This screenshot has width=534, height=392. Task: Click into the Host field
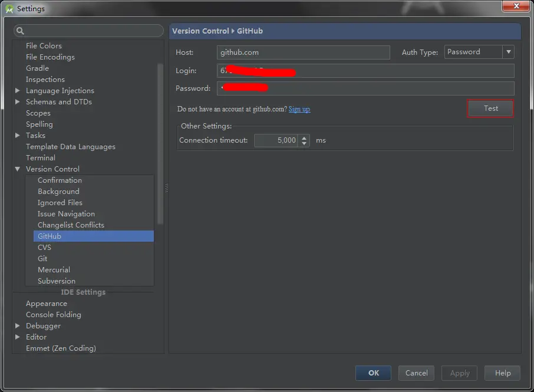303,52
